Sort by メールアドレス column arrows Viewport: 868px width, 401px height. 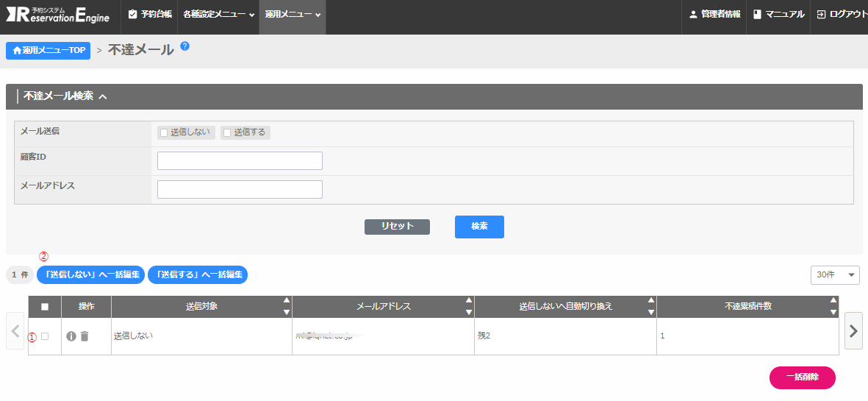[x=469, y=306]
